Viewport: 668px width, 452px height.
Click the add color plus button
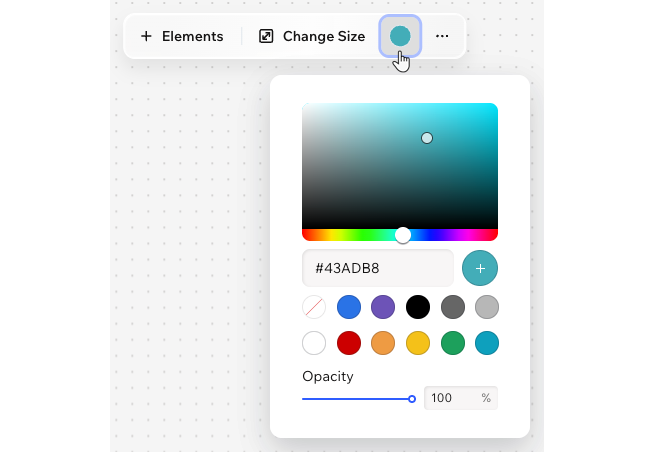(x=480, y=268)
